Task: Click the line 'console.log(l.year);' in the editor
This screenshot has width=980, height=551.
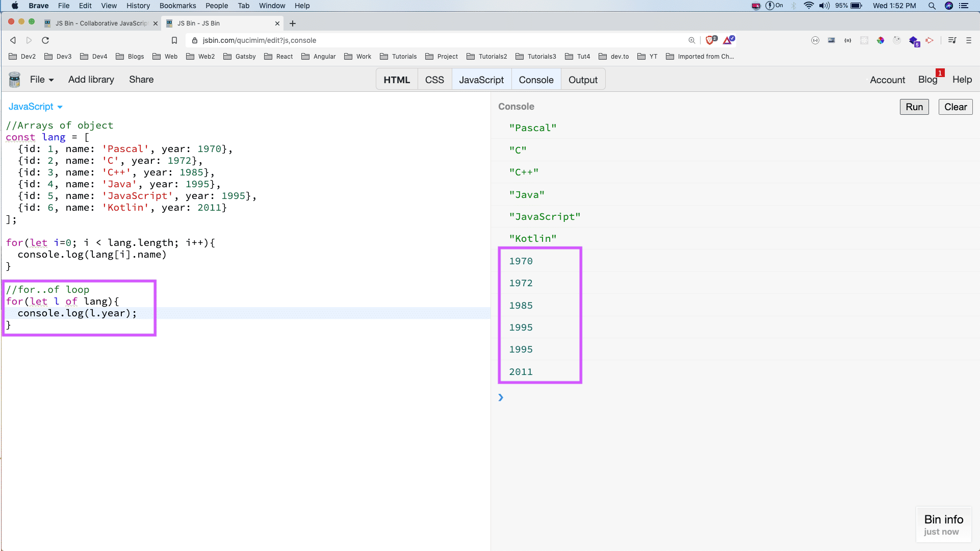Action: pos(77,313)
